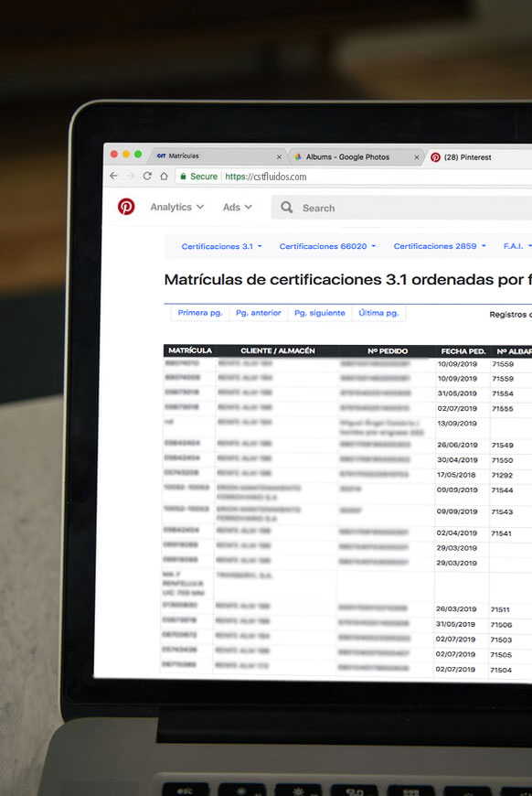Expand the Certificaciones 2859 menu
This screenshot has width=532, height=796.
440,246
